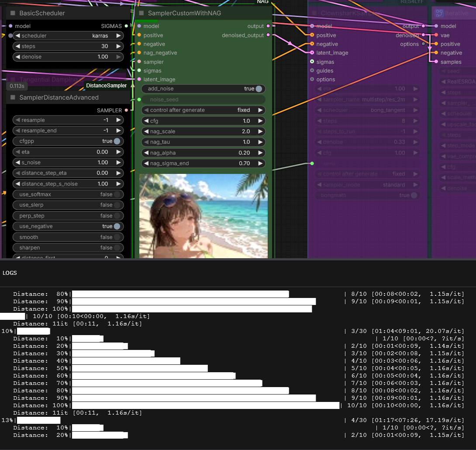Collapse the SamplerDistanceAdvanced node via title square
The width and height of the screenshot is (476, 450).
[x=13, y=97]
